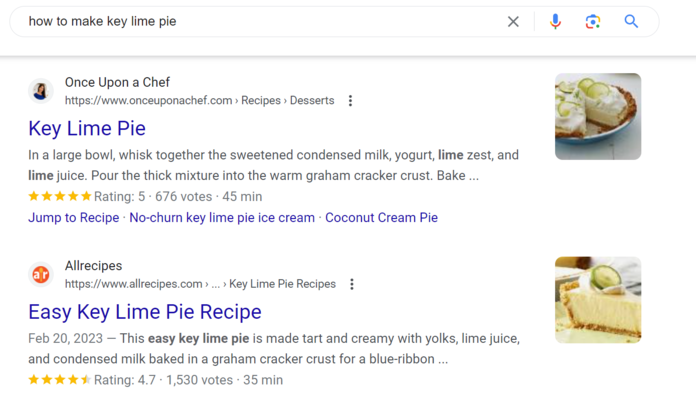The width and height of the screenshot is (696, 413).
Task: Visit the Coconut Cream Pie sitelink
Action: (x=381, y=217)
